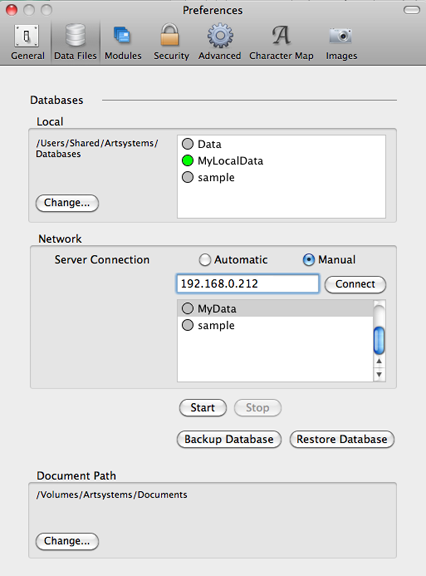The height and width of the screenshot is (576, 426).
Task: Select the Automatic server connection option
Action: pyautogui.click(x=233, y=260)
